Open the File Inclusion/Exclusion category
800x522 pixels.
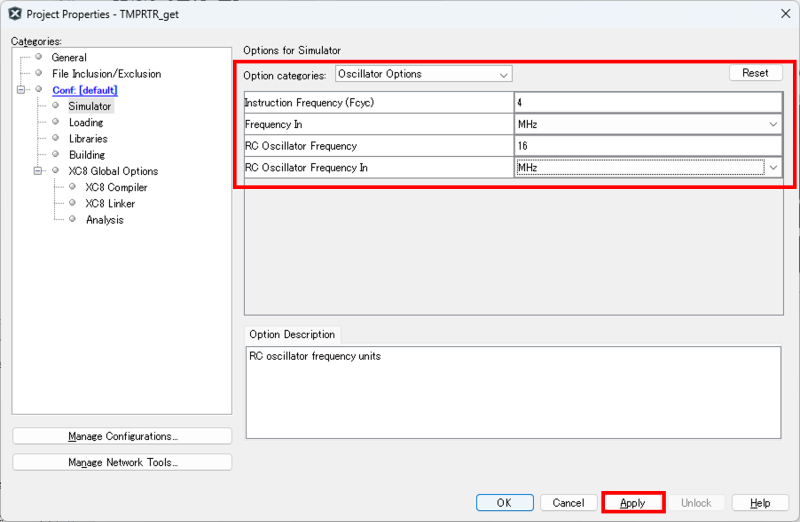point(106,73)
